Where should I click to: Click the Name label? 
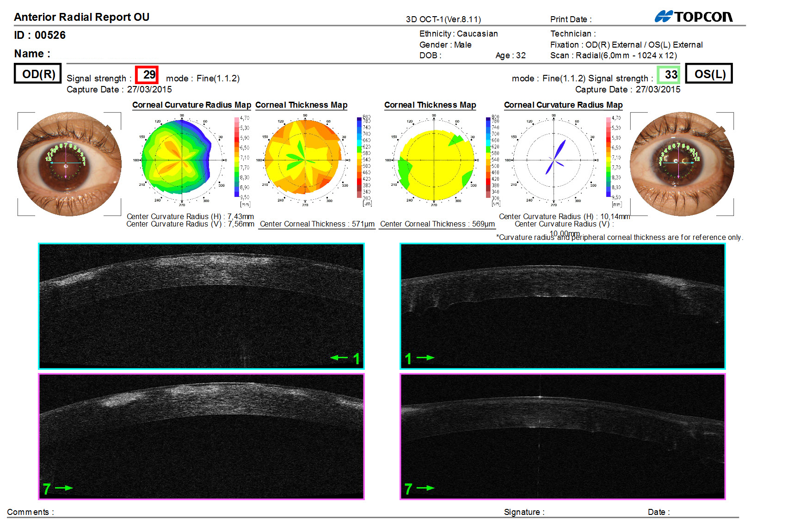(x=32, y=54)
